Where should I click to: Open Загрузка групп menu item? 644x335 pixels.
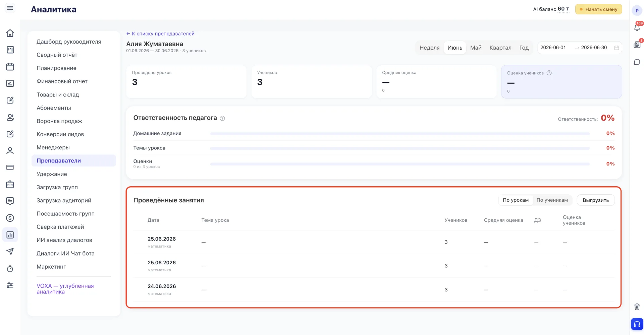57,187
